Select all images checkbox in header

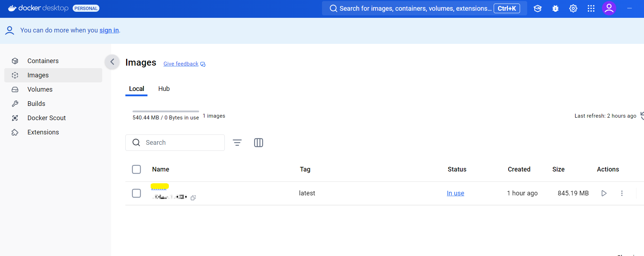click(136, 169)
